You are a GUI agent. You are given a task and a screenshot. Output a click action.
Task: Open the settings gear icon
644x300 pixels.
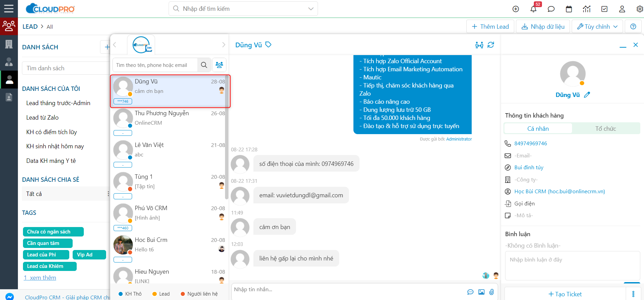pyautogui.click(x=640, y=9)
